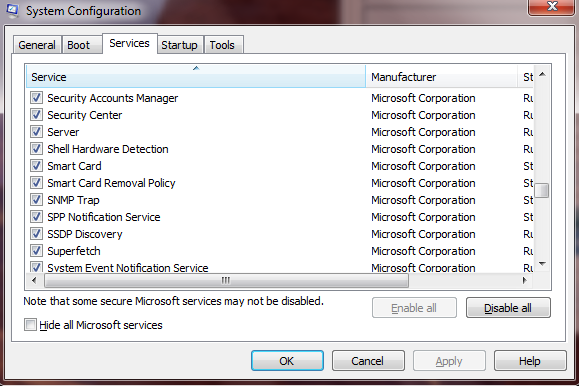Toggle System Event Notification Service checkbox

click(36, 267)
